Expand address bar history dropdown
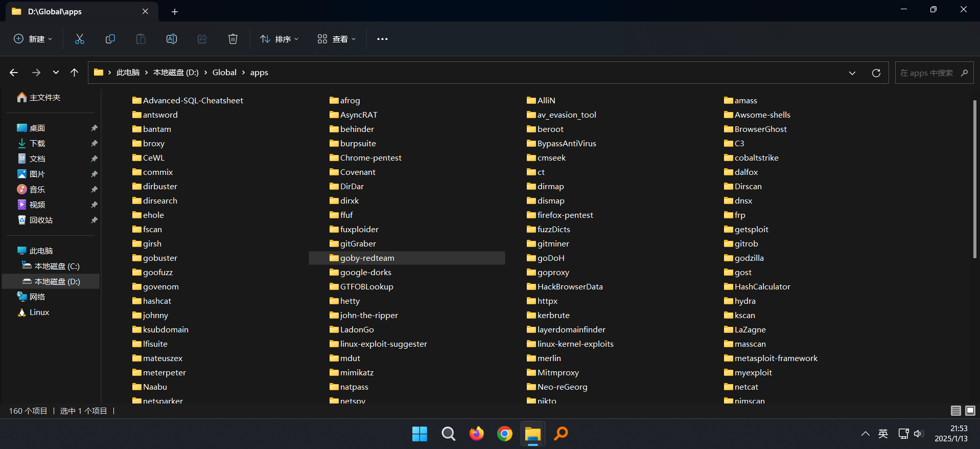 point(852,73)
